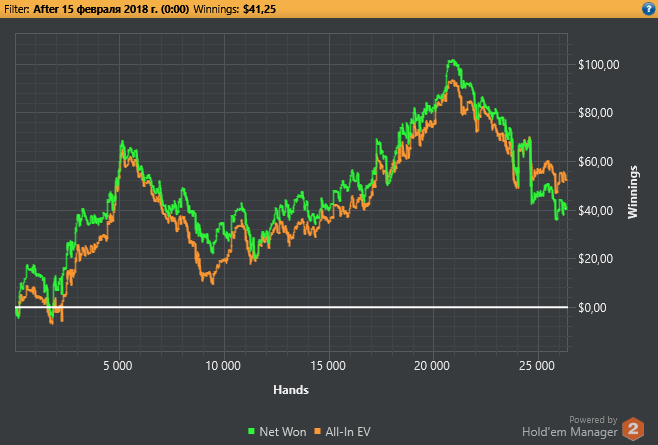Click the $40,00 axis label

(595, 210)
